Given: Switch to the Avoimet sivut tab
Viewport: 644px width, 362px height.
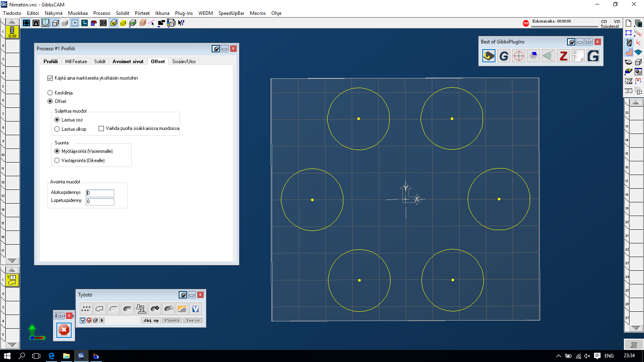Looking at the screenshot, I should [x=128, y=62].
